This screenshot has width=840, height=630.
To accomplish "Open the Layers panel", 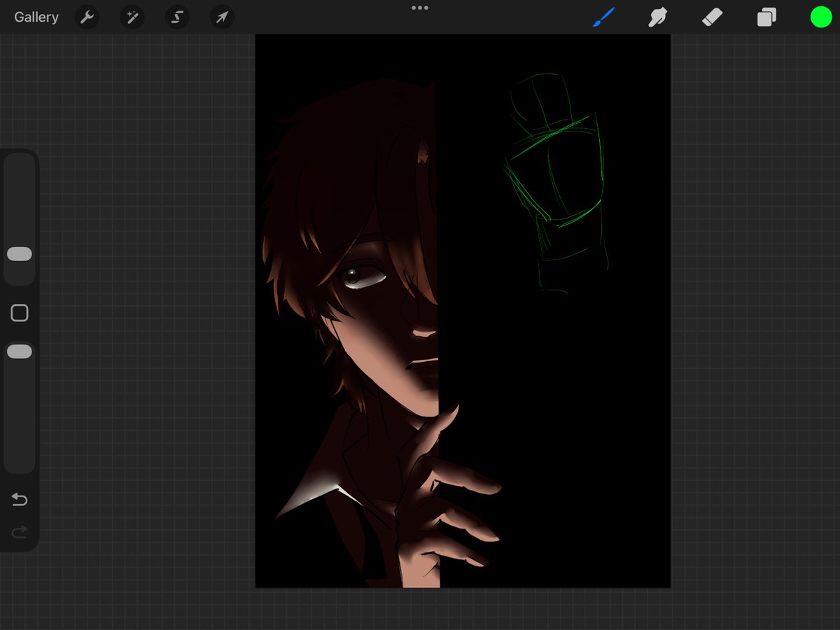I will (766, 17).
